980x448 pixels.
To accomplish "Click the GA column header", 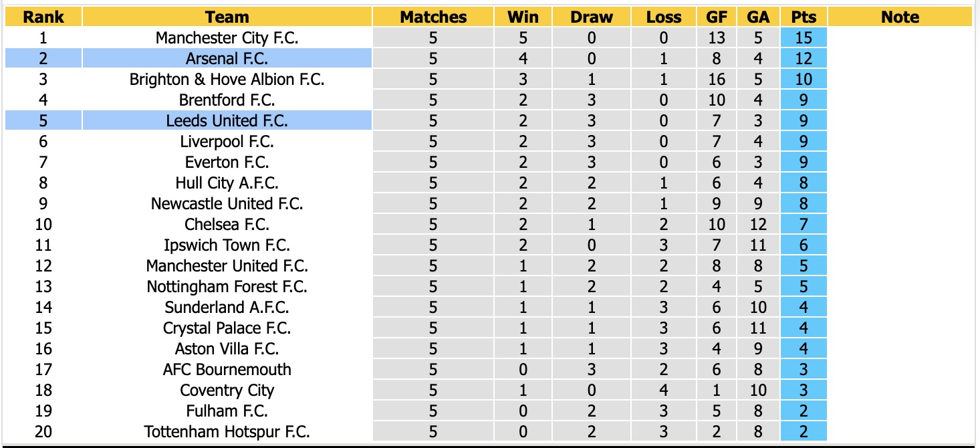I will (x=758, y=17).
